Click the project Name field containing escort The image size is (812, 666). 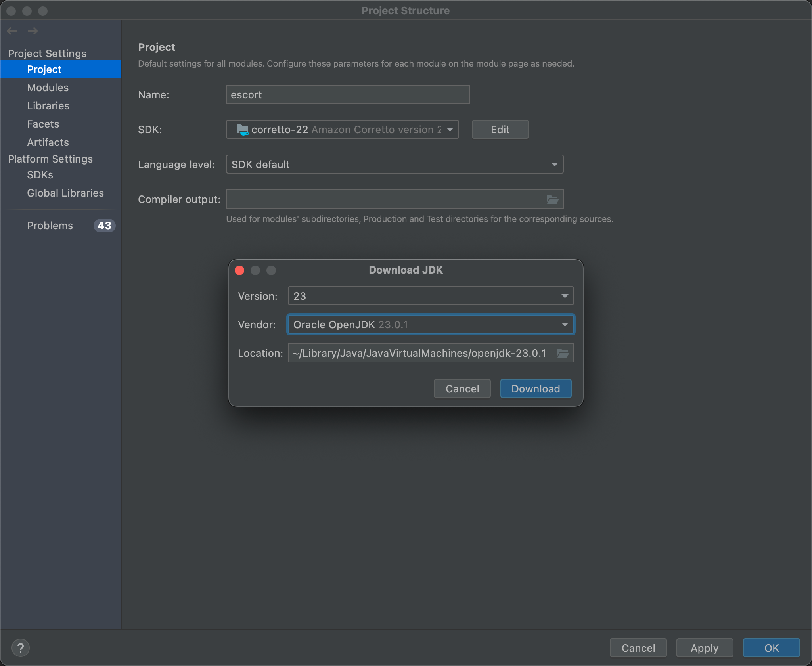(347, 94)
